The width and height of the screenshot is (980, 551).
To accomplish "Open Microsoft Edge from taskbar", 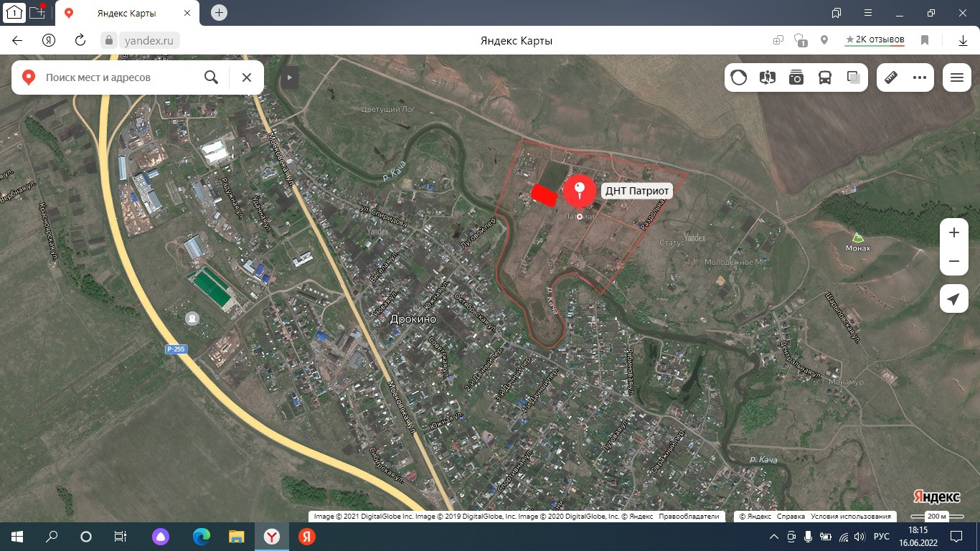I will point(201,537).
